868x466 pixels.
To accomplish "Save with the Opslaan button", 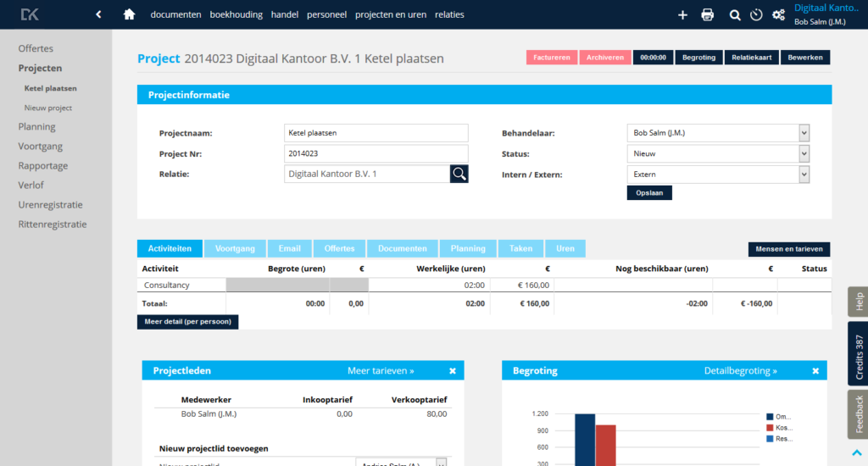I will point(649,192).
